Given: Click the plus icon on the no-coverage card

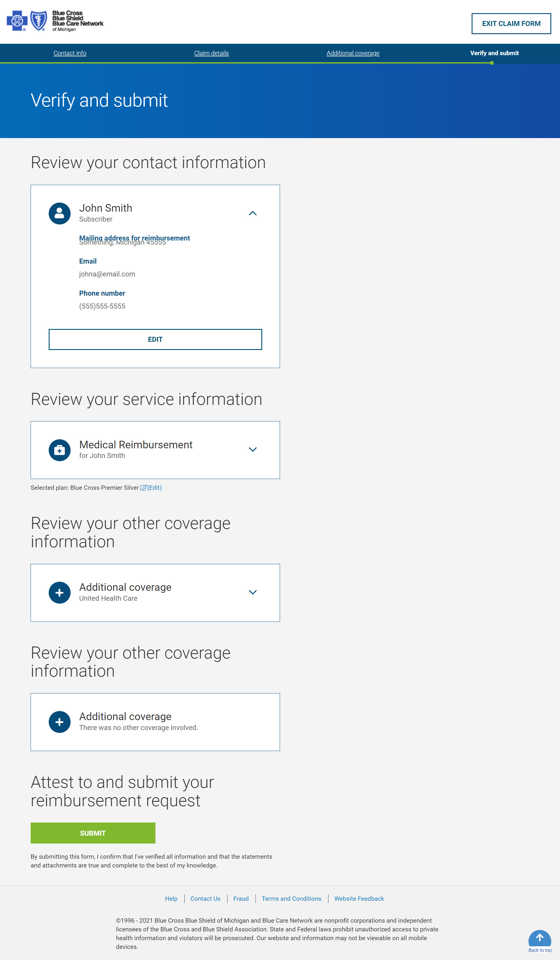Looking at the screenshot, I should pyautogui.click(x=60, y=722).
